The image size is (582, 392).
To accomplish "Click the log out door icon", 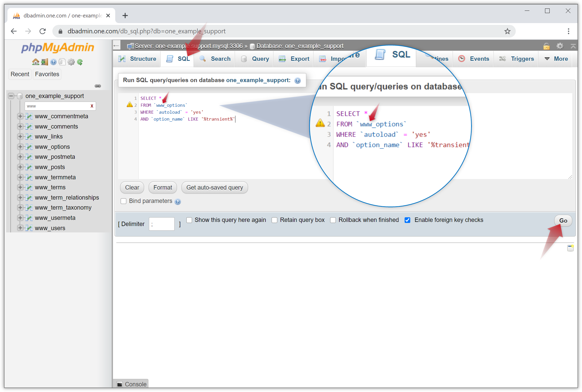I will tap(44, 62).
